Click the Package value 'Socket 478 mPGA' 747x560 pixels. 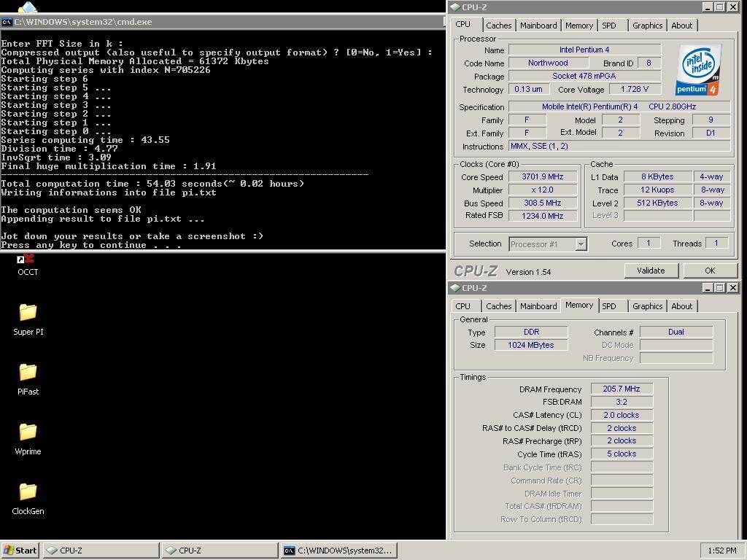tap(584, 76)
